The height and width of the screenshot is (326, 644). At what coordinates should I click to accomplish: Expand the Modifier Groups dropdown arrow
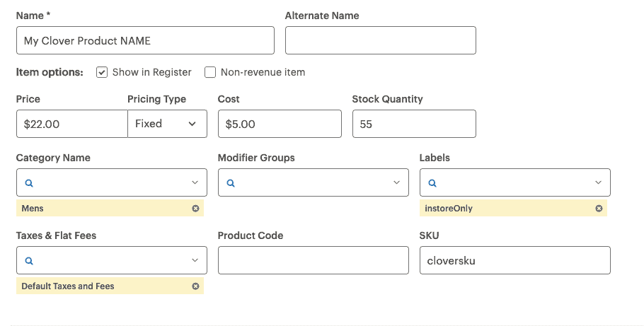pyautogui.click(x=396, y=182)
